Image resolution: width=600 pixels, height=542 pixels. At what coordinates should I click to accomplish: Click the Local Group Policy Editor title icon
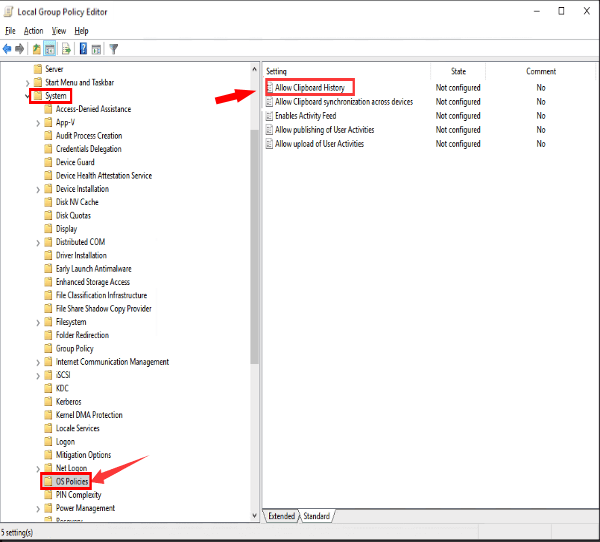click(x=8, y=12)
